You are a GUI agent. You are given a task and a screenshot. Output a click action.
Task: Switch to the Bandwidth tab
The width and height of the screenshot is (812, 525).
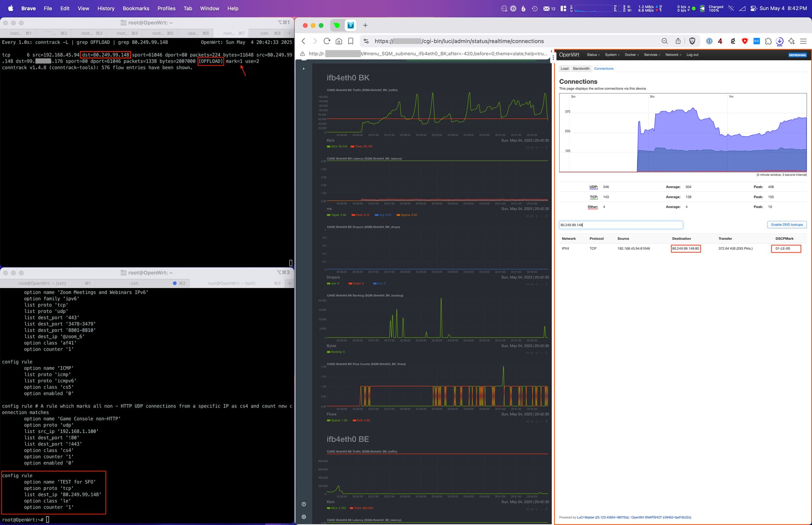pos(581,69)
